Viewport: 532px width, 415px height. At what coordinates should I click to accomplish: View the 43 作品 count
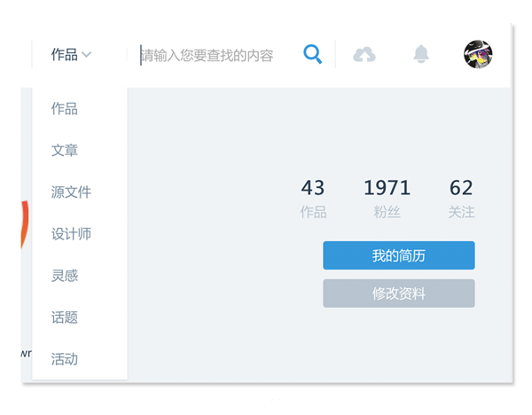313,199
